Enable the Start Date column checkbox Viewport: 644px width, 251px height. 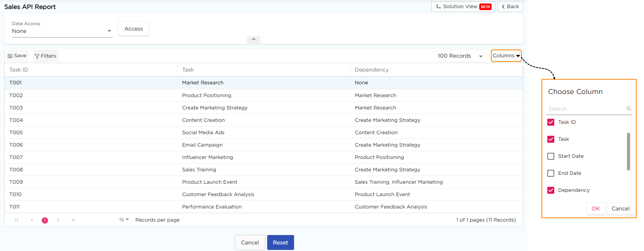551,156
